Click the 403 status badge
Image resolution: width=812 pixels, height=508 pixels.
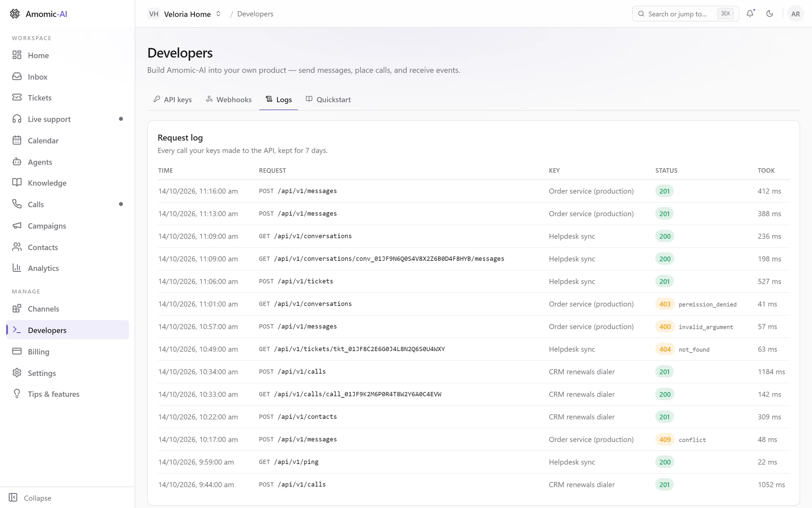(665, 304)
